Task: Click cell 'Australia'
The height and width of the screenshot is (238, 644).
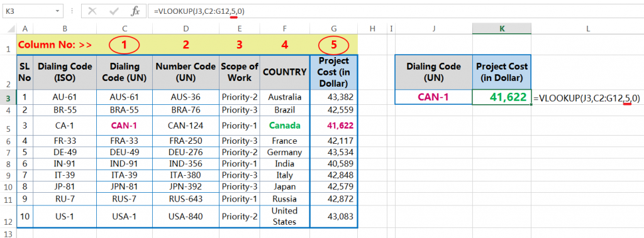Action: pyautogui.click(x=285, y=97)
